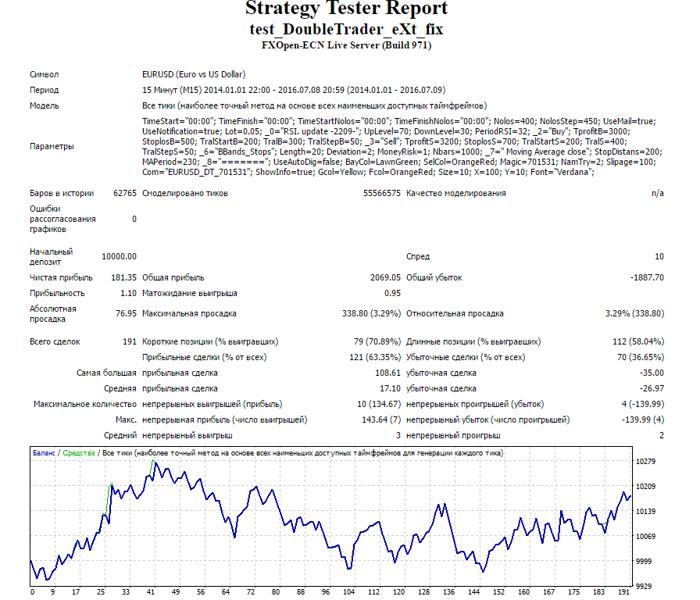Viewport: 700px width, 600px height.
Task: Click the largest profit trade value '108.61'
Action: (388, 373)
